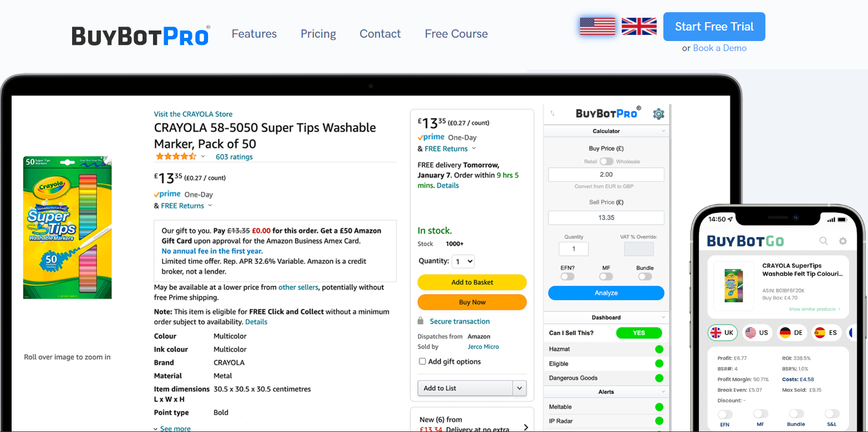
Task: Enable the EFN? toggle in the calculator
Action: (x=567, y=275)
